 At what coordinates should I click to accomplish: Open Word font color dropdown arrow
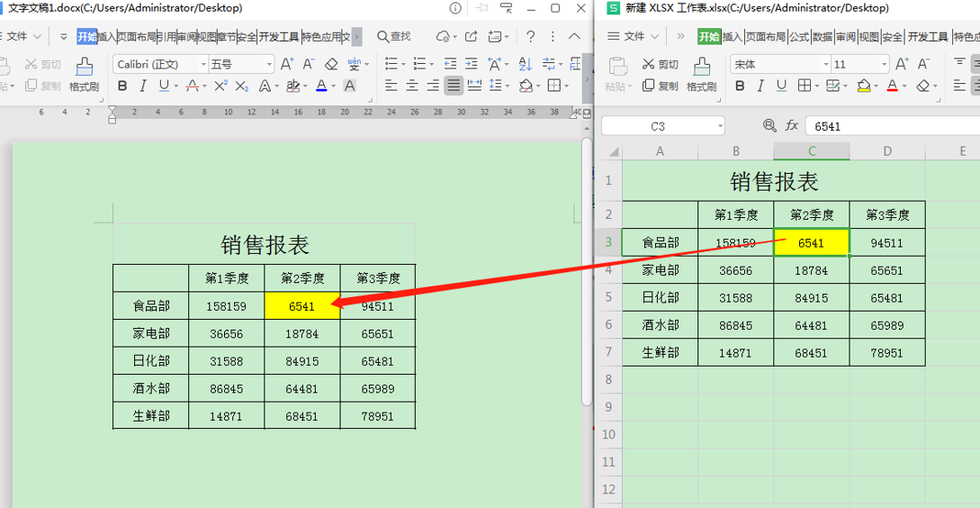click(333, 86)
